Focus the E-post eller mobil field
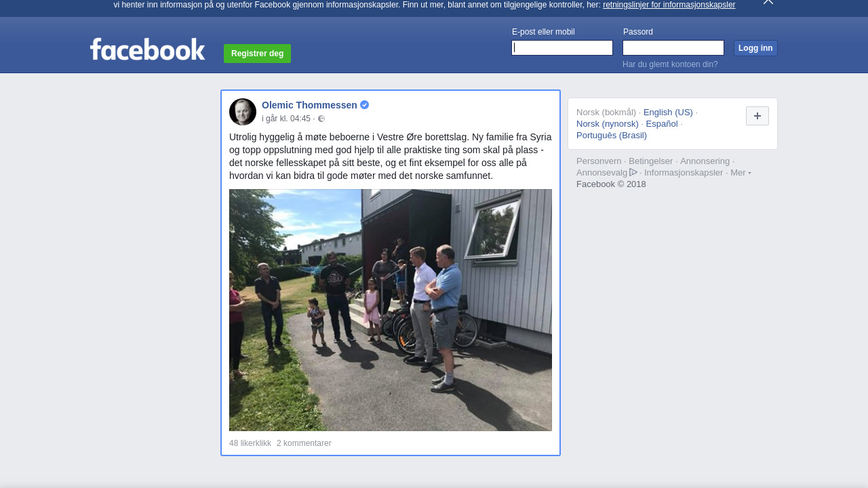 562,47
